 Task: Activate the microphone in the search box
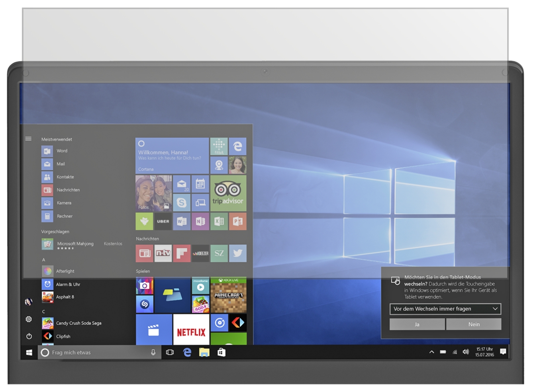pyautogui.click(x=153, y=352)
